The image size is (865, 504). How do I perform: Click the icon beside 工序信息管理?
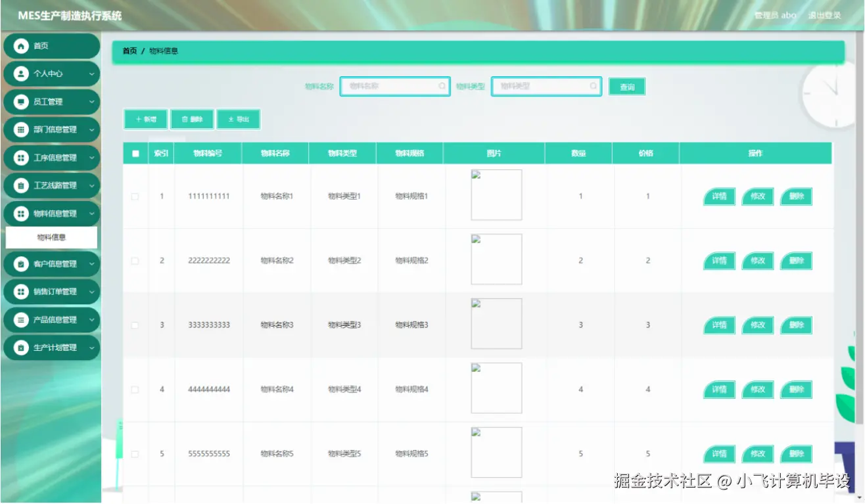click(21, 158)
